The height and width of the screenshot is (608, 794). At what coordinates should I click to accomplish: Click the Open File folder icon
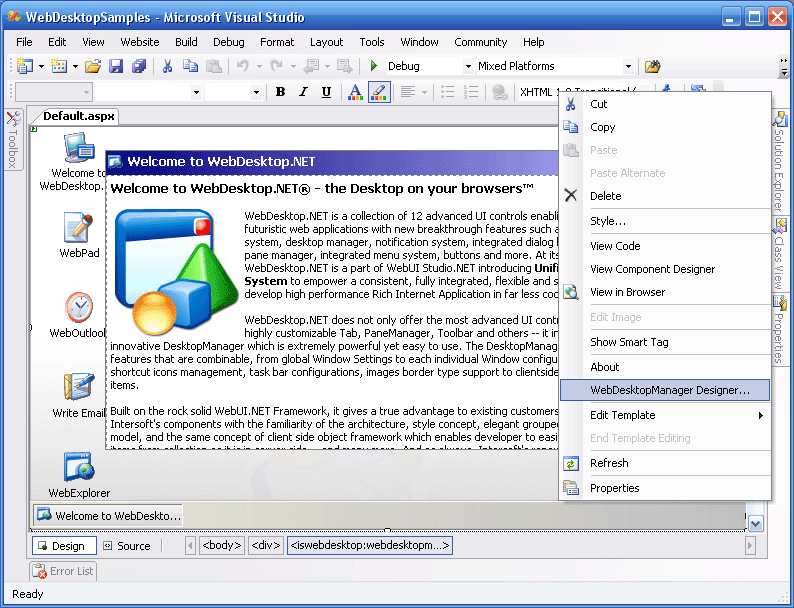pos(93,66)
